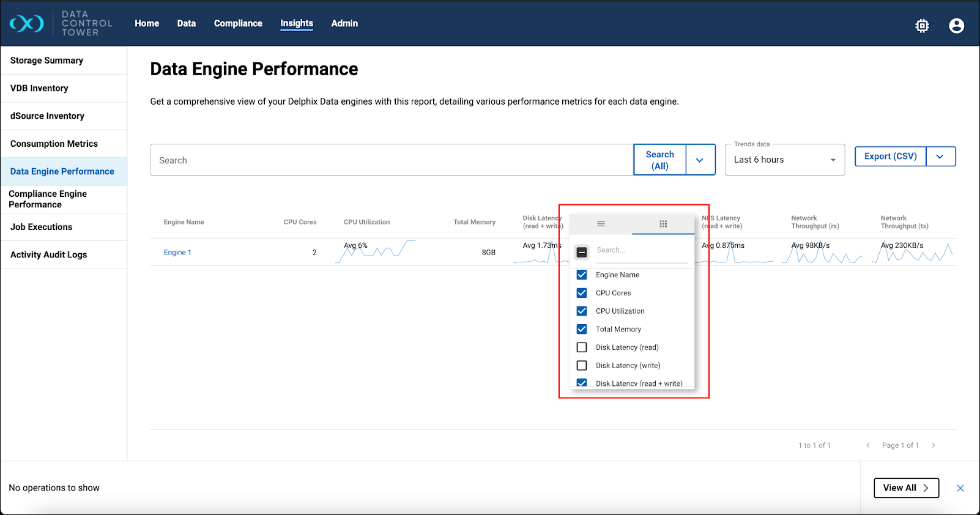Switch to the column menu tab icon

coord(601,224)
